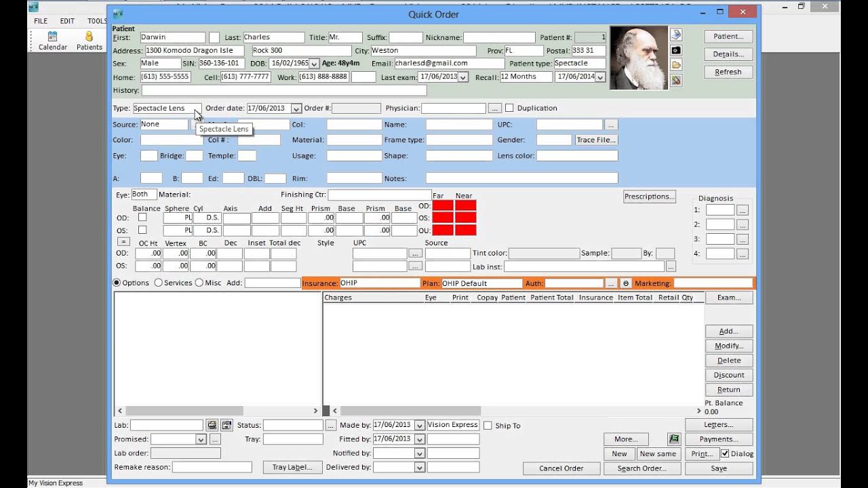Click into the Insurance field showing OHIP

[x=379, y=283]
